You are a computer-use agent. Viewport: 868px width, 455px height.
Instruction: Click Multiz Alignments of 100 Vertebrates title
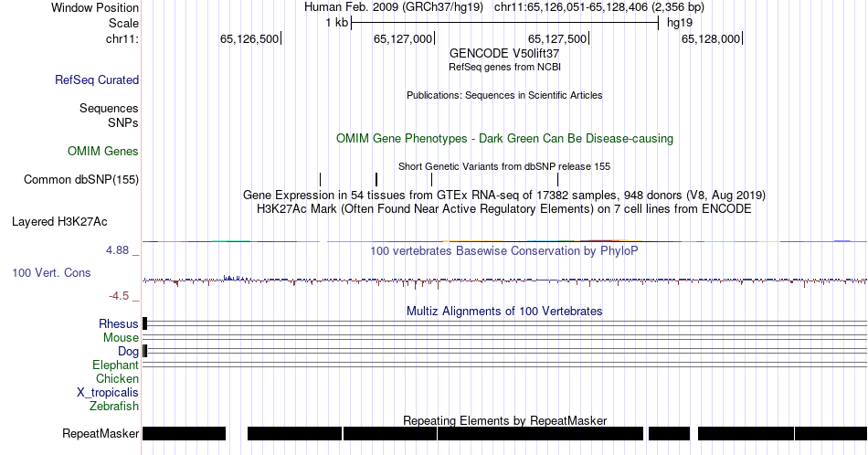[x=504, y=311]
